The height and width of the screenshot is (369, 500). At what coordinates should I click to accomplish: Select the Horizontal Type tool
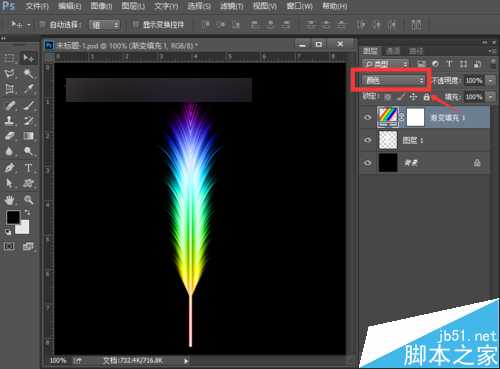pyautogui.click(x=28, y=168)
